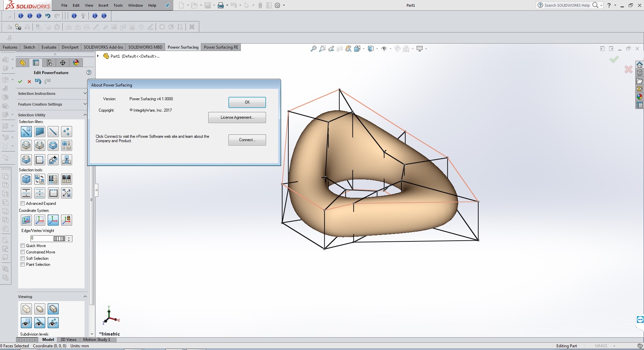644x350 pixels.
Task: Open the Search SOLIDWORKS Help dropdown arrow
Action: tap(601, 5)
